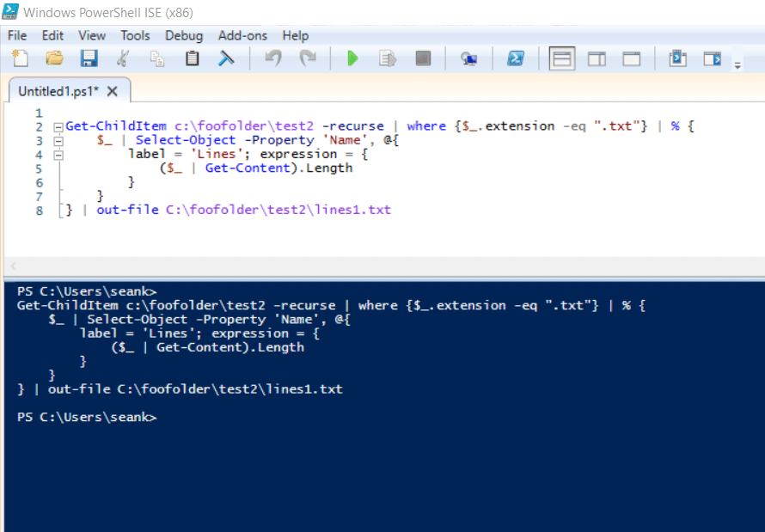Save the script with the floppy icon

[x=89, y=58]
